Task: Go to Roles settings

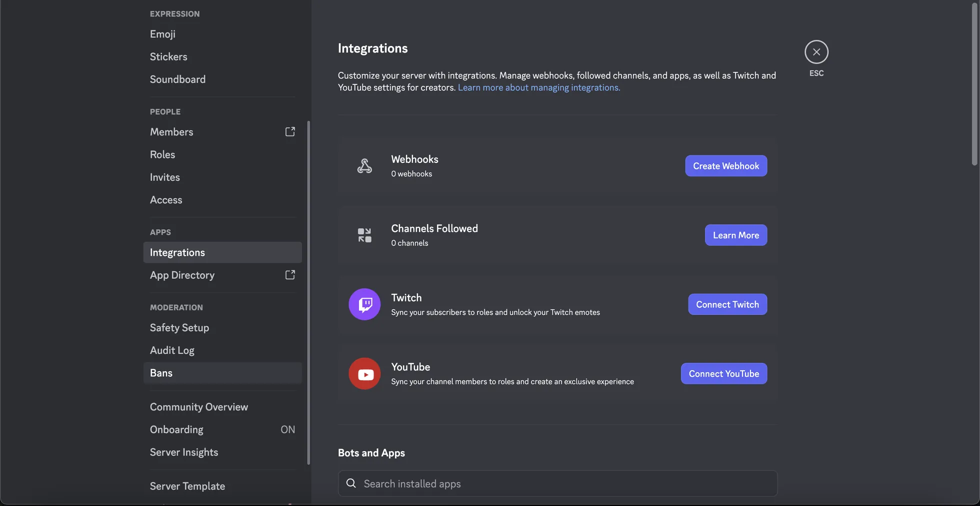Action: click(222, 154)
